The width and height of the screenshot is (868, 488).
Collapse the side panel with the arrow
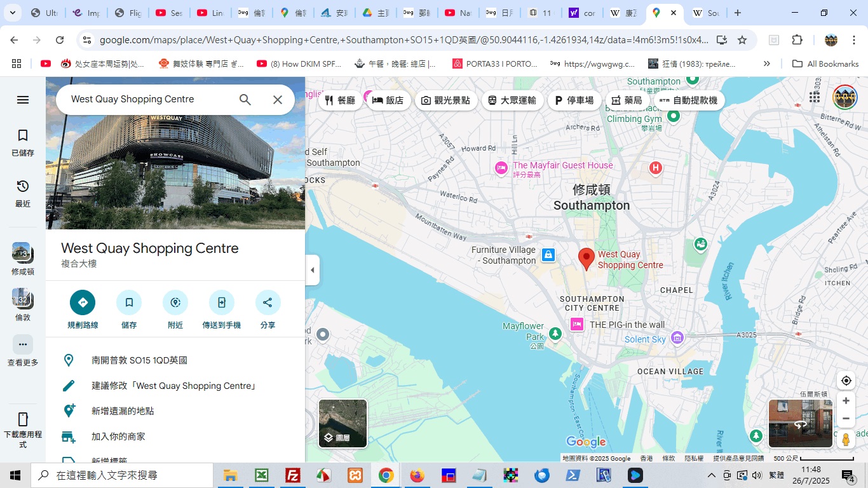coord(312,270)
